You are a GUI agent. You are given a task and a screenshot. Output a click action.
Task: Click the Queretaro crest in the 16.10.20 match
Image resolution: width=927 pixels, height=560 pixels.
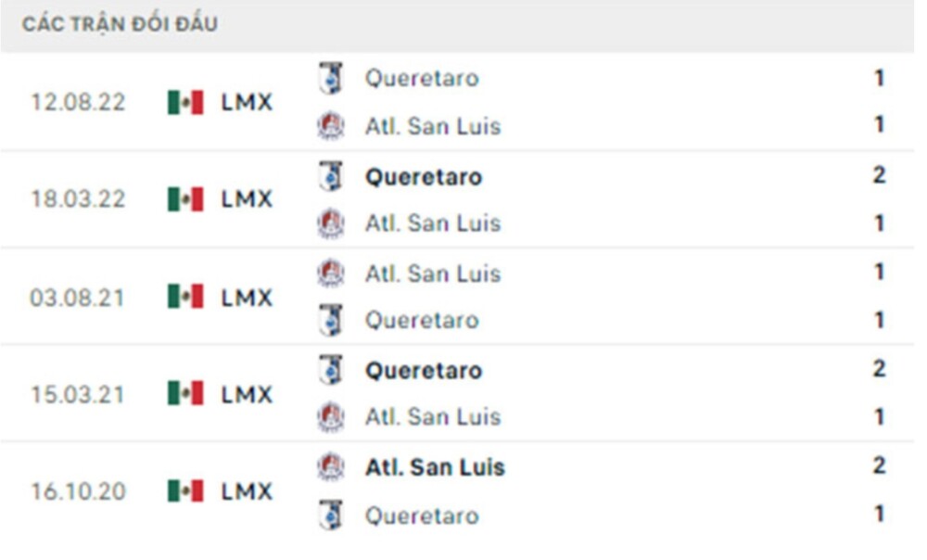(330, 515)
